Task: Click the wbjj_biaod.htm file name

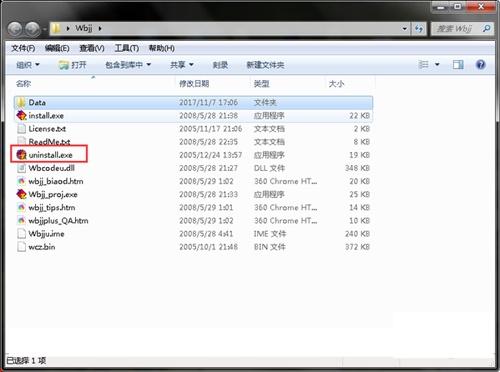Action: [x=56, y=181]
